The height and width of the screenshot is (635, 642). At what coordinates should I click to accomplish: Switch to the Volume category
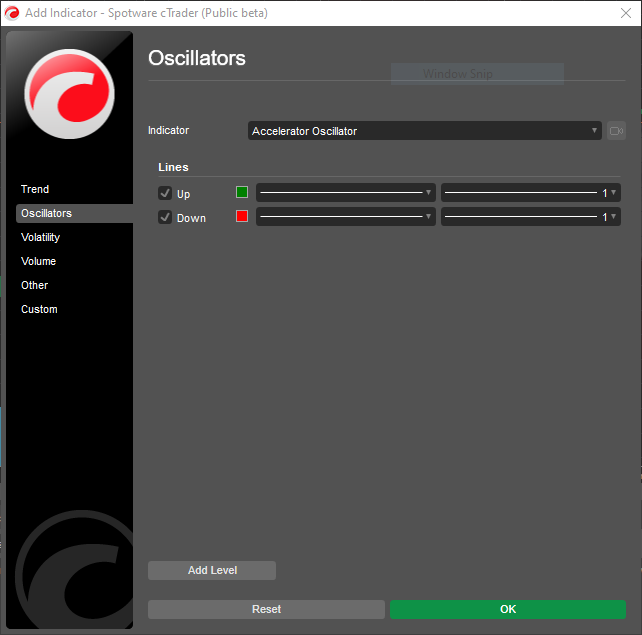pos(39,261)
